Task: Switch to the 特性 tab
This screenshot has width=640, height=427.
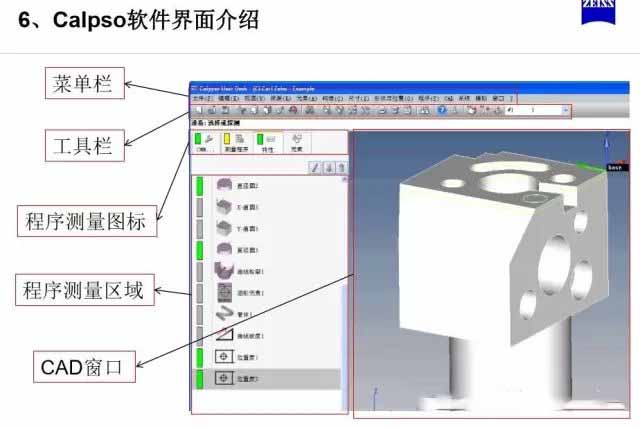Action: (267, 142)
